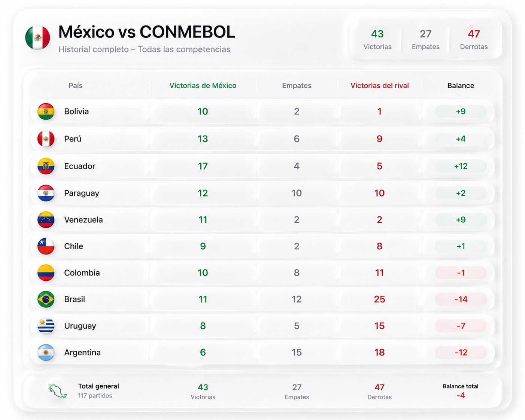The width and height of the screenshot is (525, 420).
Task: Select the -14 balance badge for Brasil
Action: [x=461, y=299]
